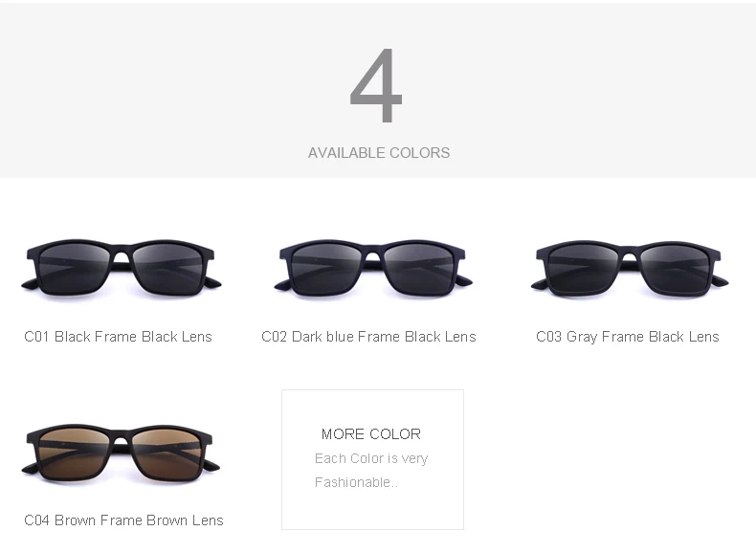Screen dimensions: 756x553
Task: Click the C01 Black Frame Black Lens label
Action: click(x=118, y=337)
